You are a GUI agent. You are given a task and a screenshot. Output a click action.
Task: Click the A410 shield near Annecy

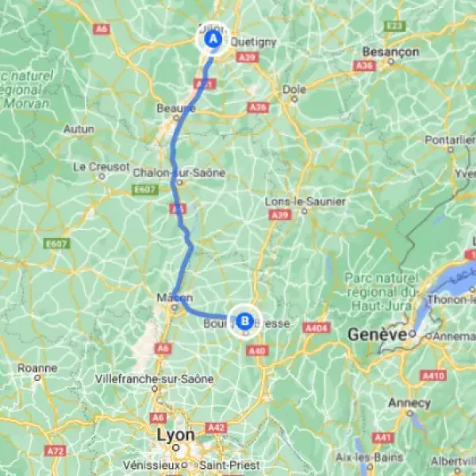(x=433, y=375)
